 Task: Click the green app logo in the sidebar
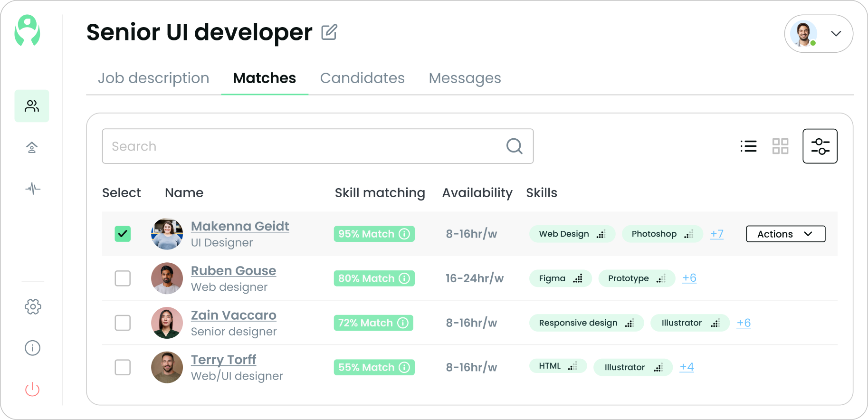28,30
